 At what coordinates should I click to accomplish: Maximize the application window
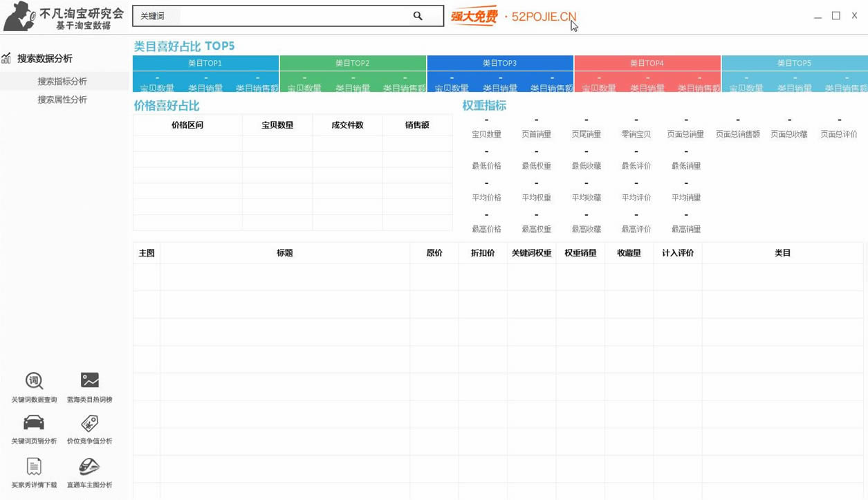(835, 16)
